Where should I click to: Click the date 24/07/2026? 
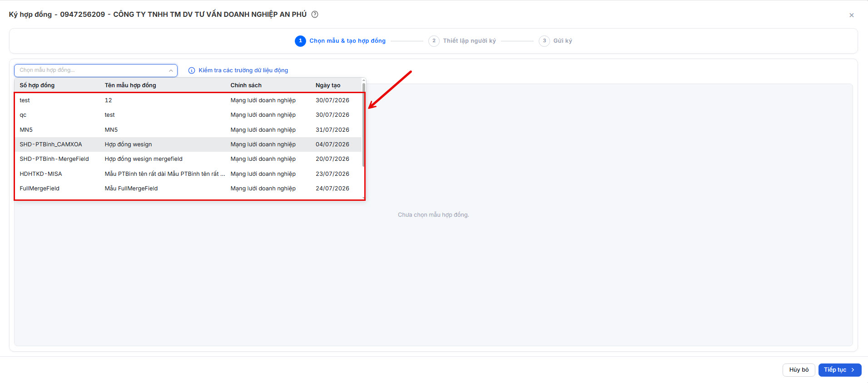332,189
